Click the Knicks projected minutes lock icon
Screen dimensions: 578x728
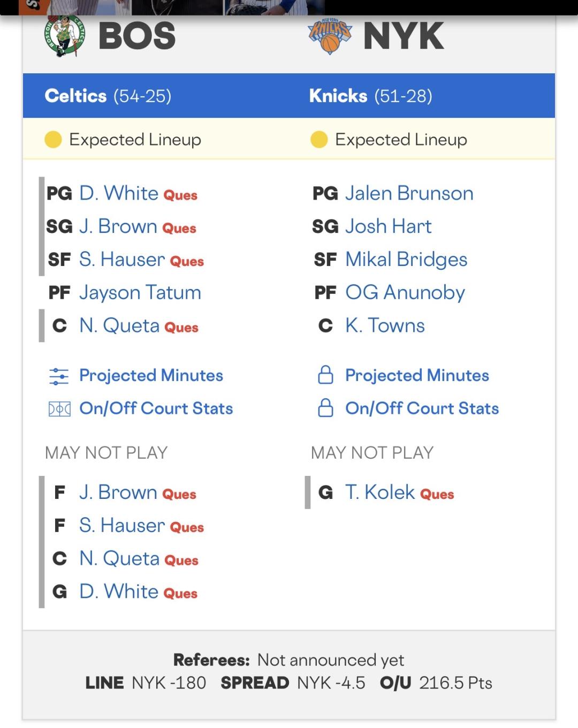point(325,375)
